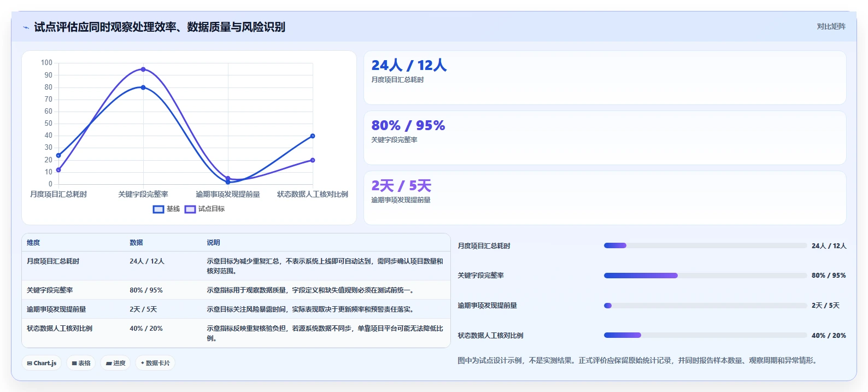Click the table value 2天 / 5天
The height and width of the screenshot is (392, 868).
pos(143,309)
